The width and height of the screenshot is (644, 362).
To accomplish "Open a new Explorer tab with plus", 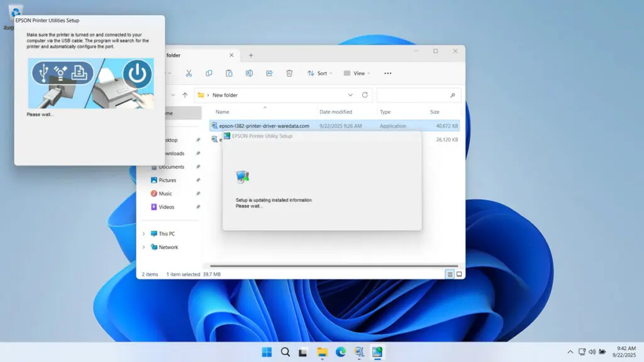I will point(250,55).
